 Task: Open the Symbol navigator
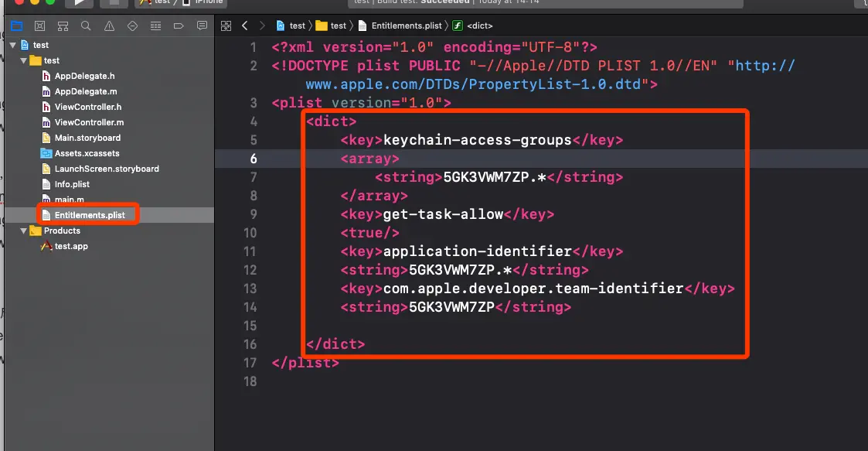pyautogui.click(x=63, y=26)
